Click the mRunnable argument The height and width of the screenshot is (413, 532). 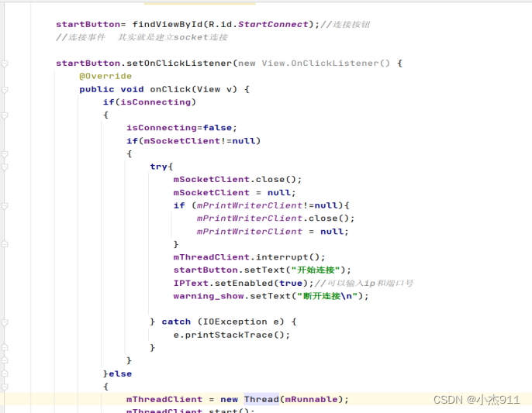point(311,399)
